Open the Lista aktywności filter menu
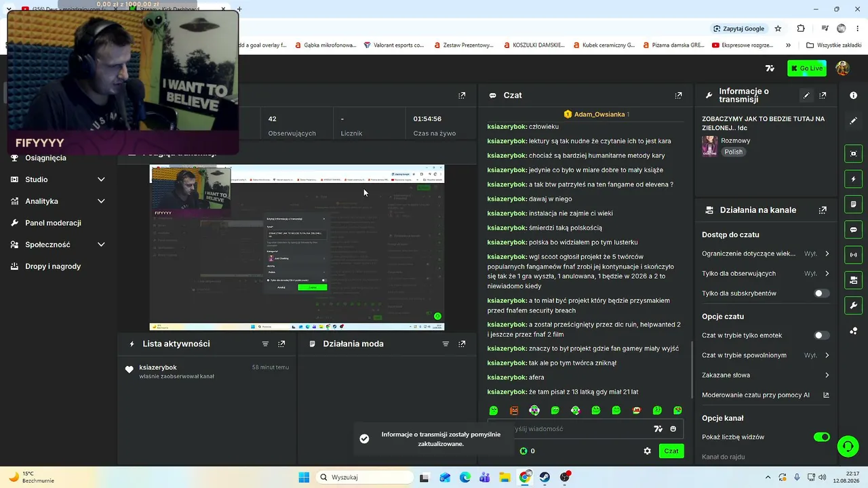Screen dimensions: 868x488 (x=265, y=344)
